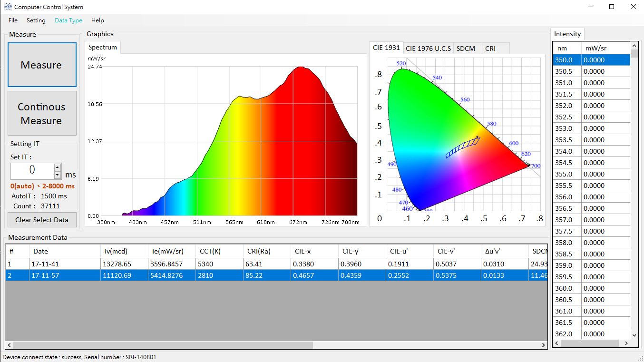Click the Intensity table scroll left arrow
The height and width of the screenshot is (362, 644).
tap(557, 343)
